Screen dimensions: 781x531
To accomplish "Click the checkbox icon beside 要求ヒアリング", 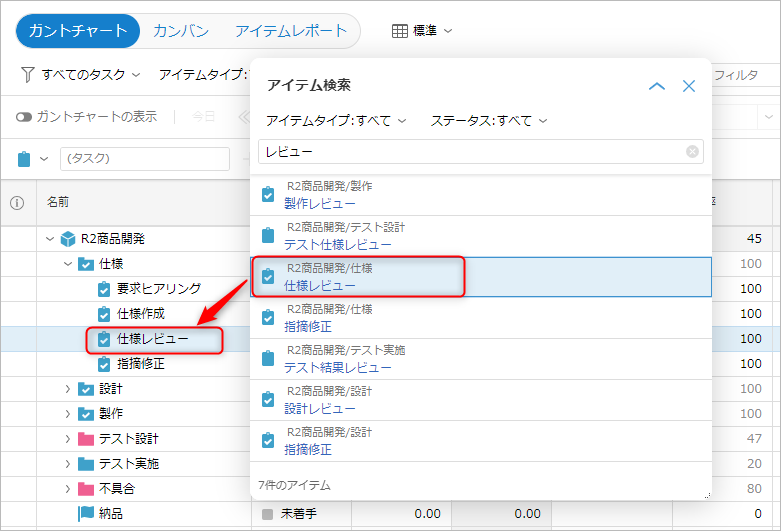I will (x=104, y=289).
